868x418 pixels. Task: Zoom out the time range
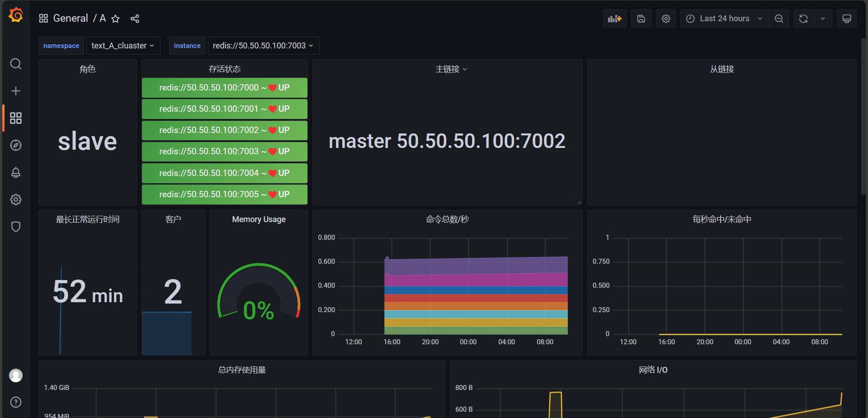coord(779,19)
